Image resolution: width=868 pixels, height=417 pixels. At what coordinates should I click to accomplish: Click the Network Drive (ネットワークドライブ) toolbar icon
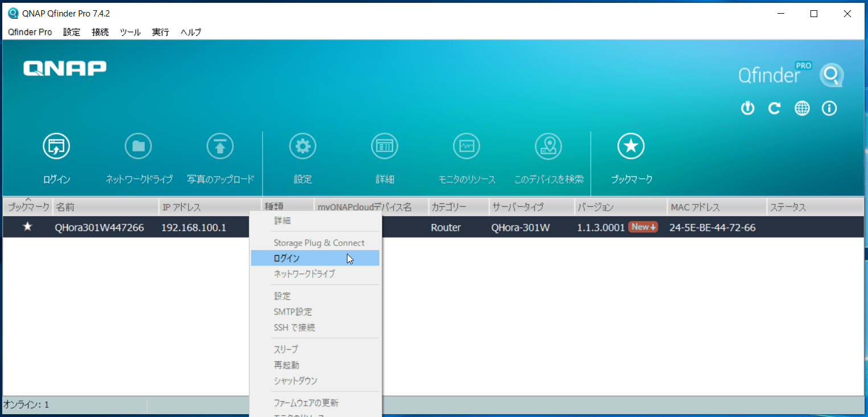coord(138,147)
